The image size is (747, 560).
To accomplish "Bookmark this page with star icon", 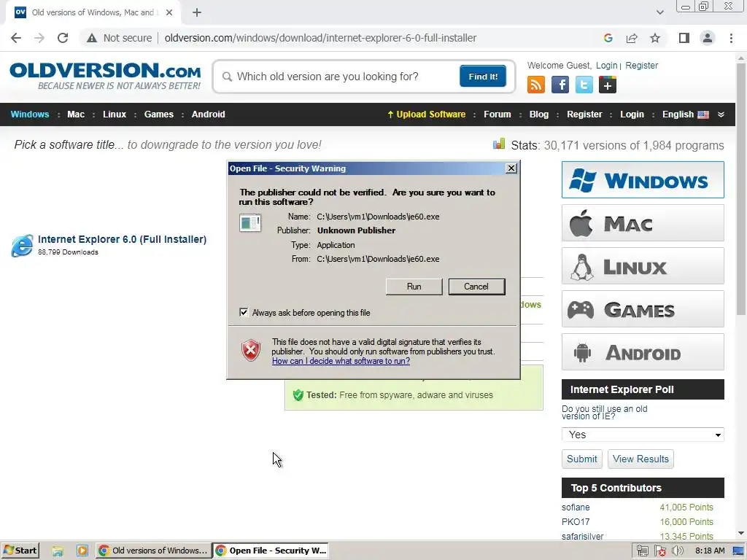I will point(655,38).
